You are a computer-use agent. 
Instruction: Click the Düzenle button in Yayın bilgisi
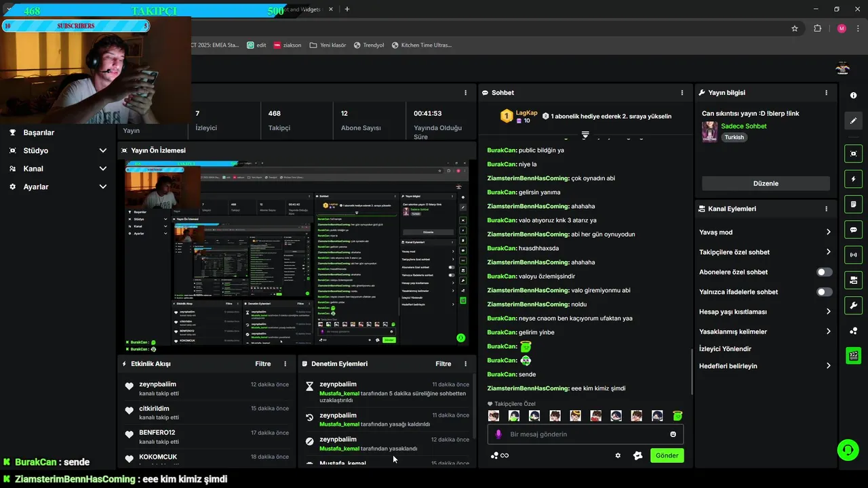point(766,184)
